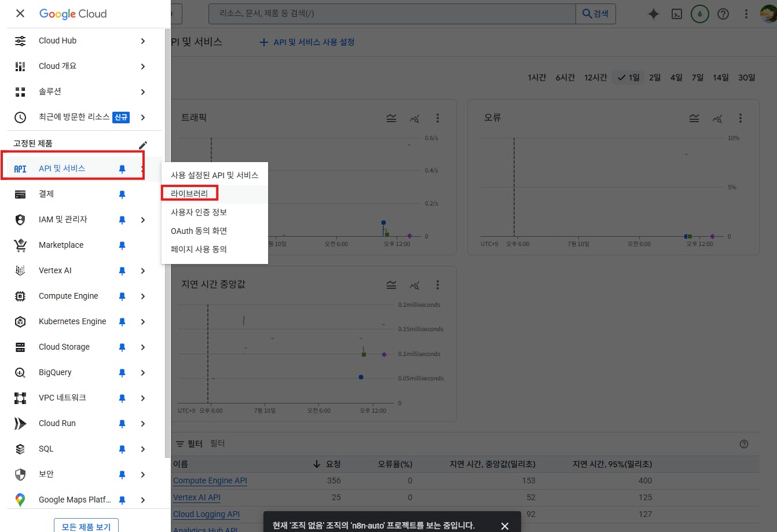This screenshot has height=532, width=777.
Task: Focus the 리소스, 문서, 제품 search field
Action: point(391,13)
